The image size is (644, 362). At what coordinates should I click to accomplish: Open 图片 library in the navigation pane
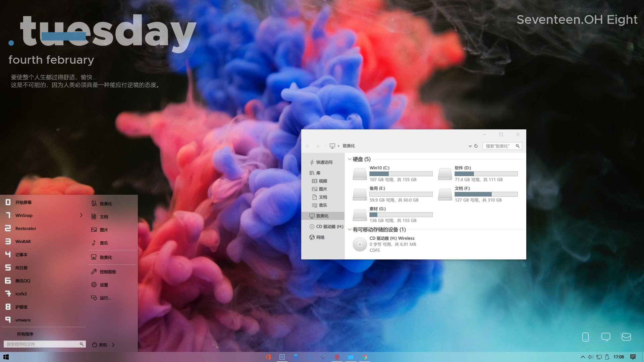(323, 189)
